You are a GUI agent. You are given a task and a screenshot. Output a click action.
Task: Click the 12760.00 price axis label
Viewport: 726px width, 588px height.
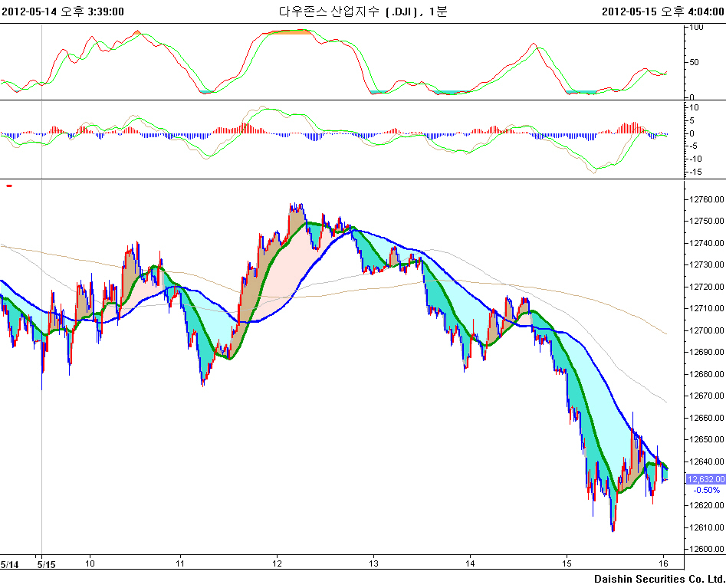(706, 199)
